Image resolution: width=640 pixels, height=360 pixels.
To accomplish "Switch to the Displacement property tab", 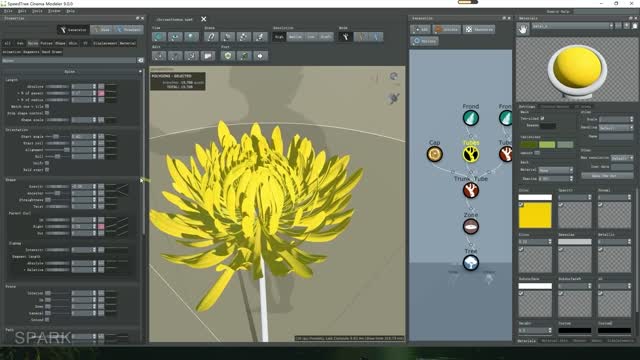I will click(x=105, y=43).
